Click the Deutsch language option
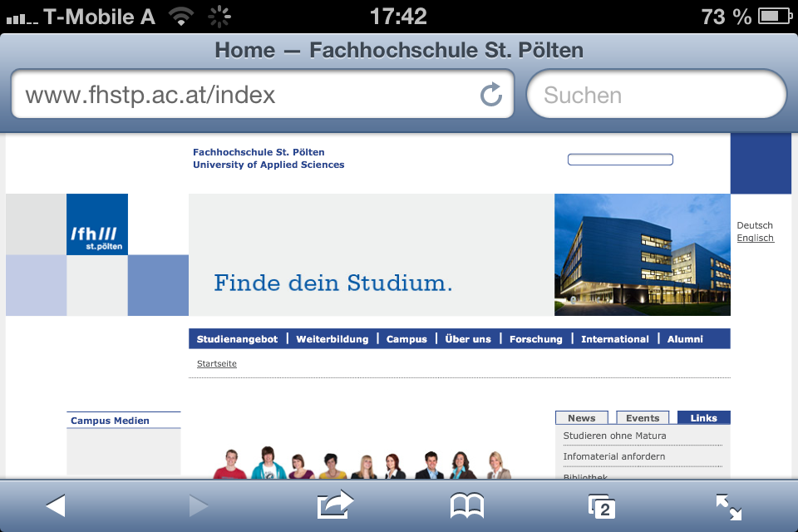Viewport: 798px width, 532px height. tap(755, 225)
